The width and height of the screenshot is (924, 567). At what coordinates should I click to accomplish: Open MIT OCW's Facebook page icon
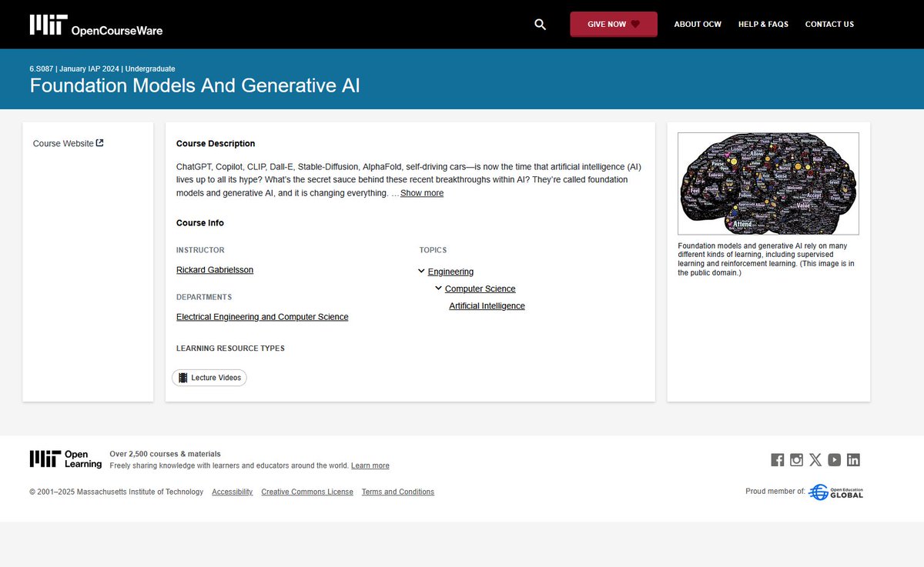(x=777, y=459)
